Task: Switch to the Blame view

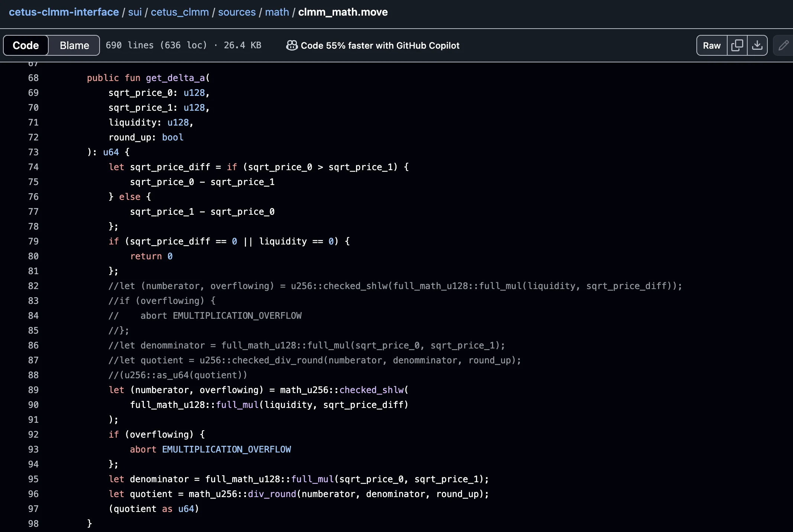Action: tap(74, 45)
